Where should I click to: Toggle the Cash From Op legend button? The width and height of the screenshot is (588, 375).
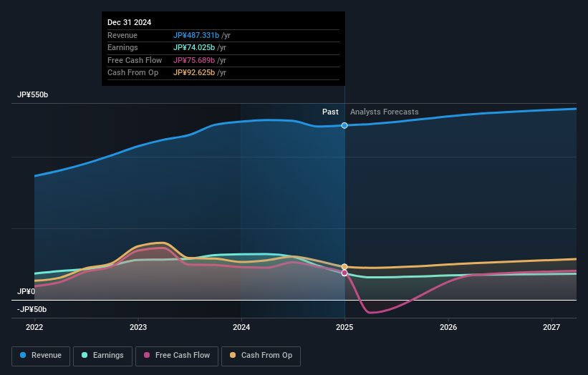click(261, 356)
